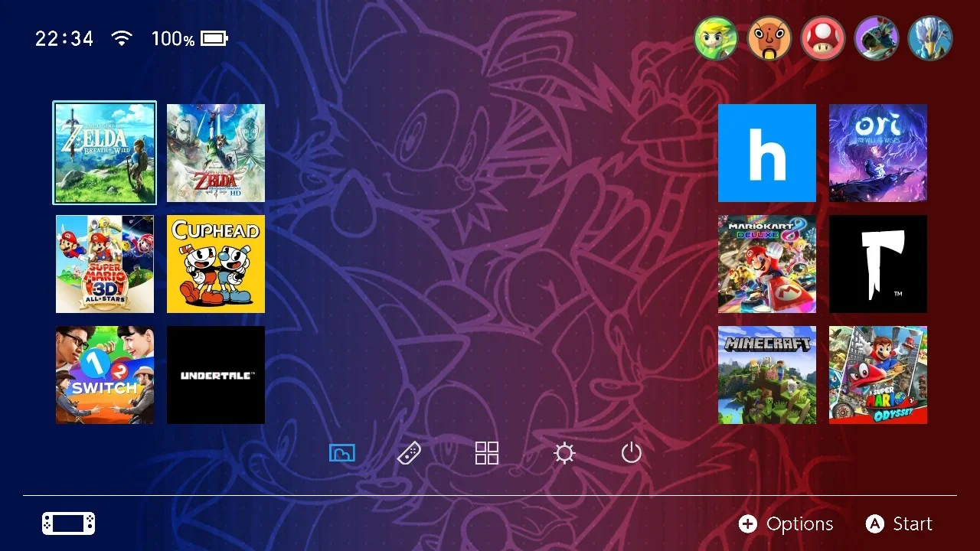Select Ori and the Will of the Wisps tile
Screen dimensions: 980x551
click(878, 153)
